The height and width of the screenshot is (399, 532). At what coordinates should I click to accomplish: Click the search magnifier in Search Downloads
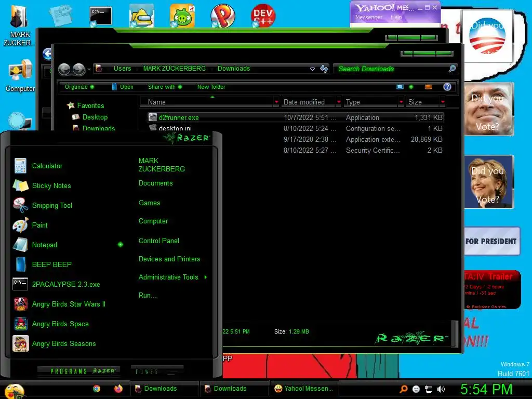452,69
